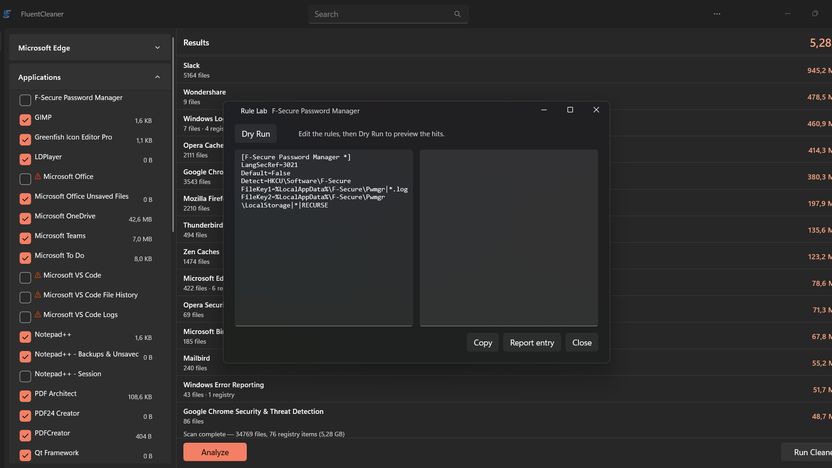Click the warning icon beside Microsoft Office
This screenshot has height=468, width=832.
38,176
